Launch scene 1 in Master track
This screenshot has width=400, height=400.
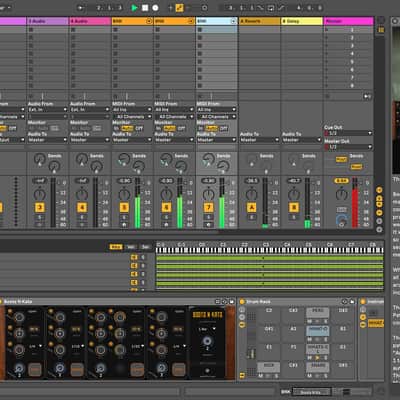point(327,30)
